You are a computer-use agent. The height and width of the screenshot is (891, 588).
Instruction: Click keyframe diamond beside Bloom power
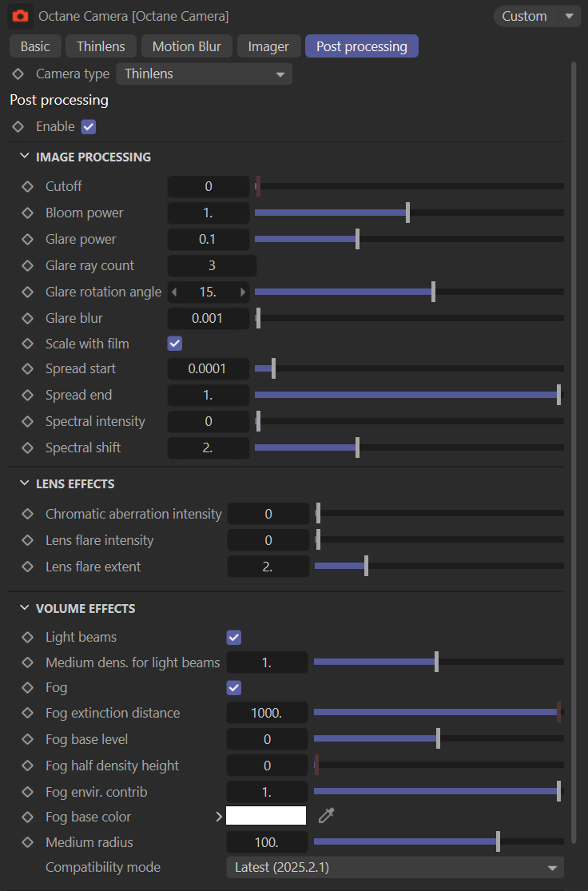(28, 213)
